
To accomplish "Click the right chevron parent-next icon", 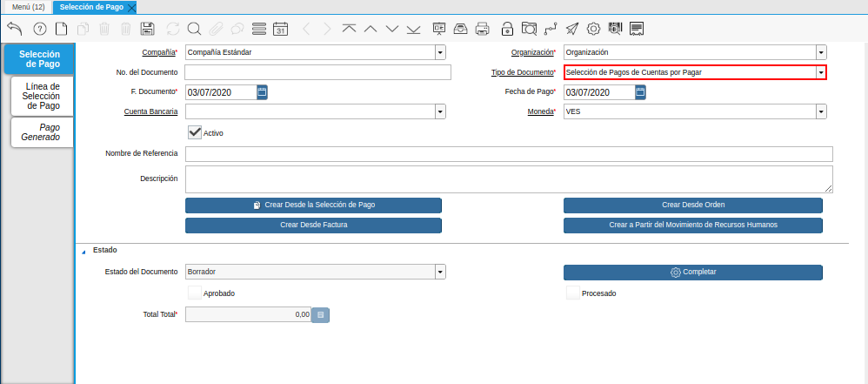I will tap(327, 29).
